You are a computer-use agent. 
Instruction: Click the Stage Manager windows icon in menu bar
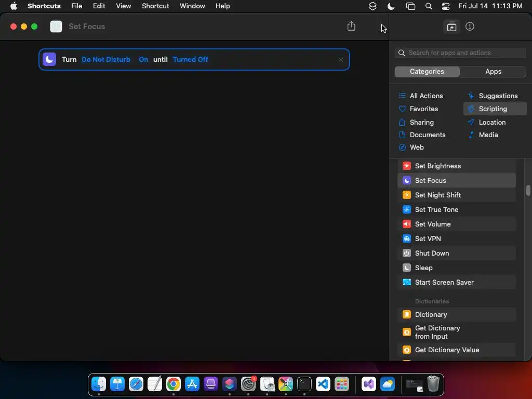pos(410,6)
